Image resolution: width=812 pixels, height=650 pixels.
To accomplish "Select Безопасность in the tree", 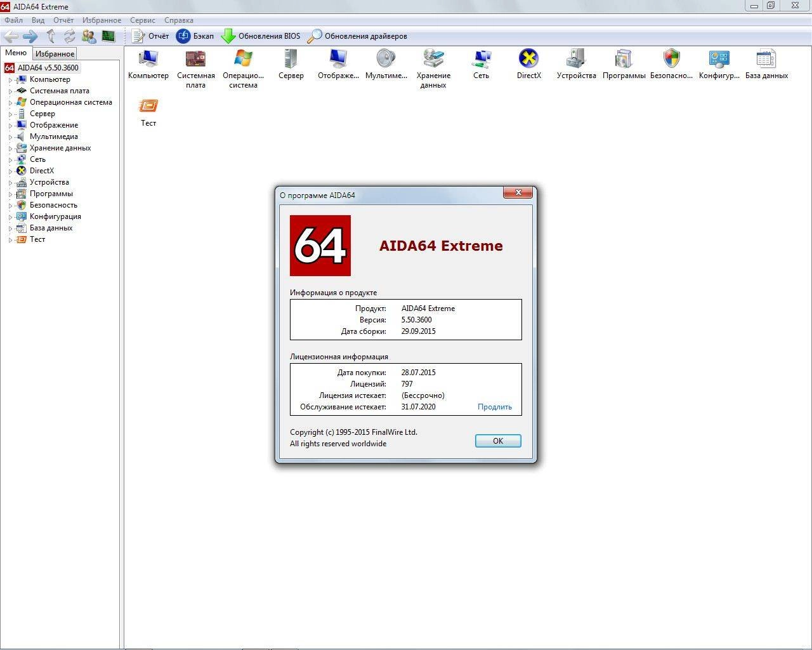I will tap(53, 205).
